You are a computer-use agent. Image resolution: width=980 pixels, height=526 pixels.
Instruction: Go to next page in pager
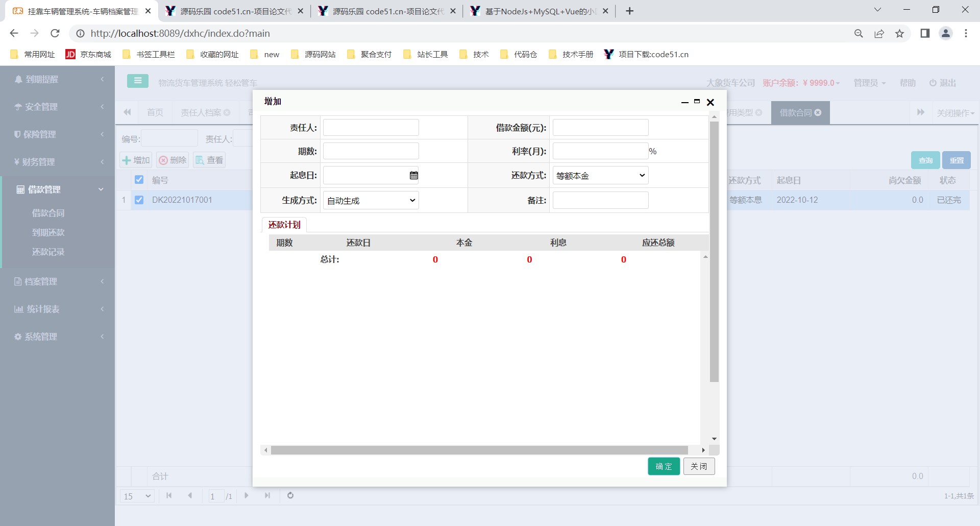point(247,495)
